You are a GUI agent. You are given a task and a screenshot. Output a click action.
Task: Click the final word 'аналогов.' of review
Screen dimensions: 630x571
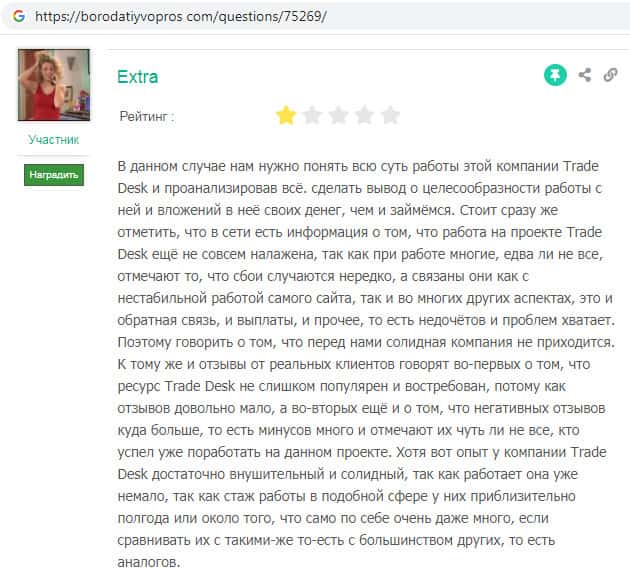pyautogui.click(x=148, y=562)
